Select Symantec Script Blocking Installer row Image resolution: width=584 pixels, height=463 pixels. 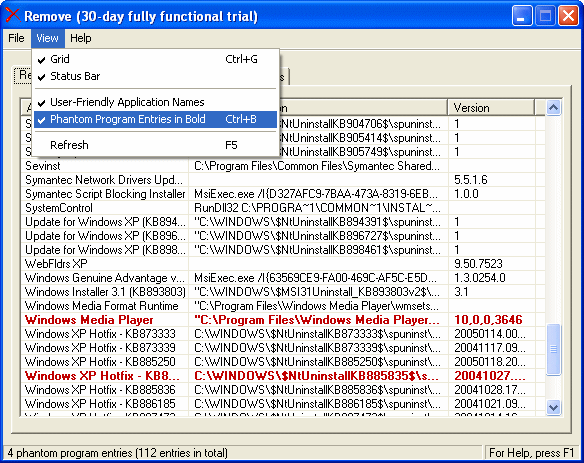[x=283, y=194]
